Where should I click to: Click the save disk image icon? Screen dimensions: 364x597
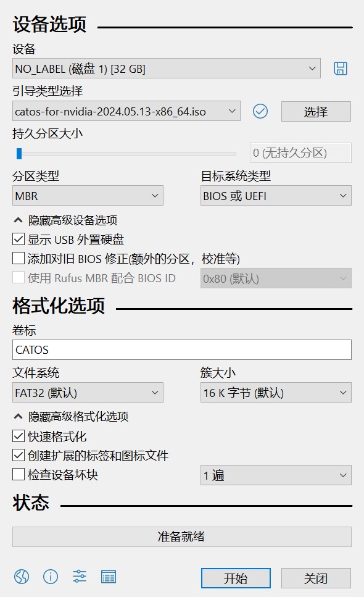pyautogui.click(x=341, y=69)
